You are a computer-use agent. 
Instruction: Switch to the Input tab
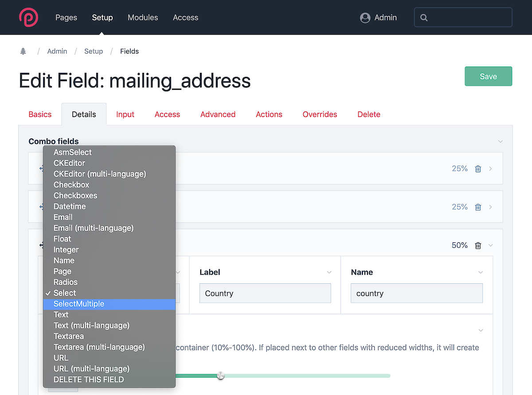pos(125,114)
